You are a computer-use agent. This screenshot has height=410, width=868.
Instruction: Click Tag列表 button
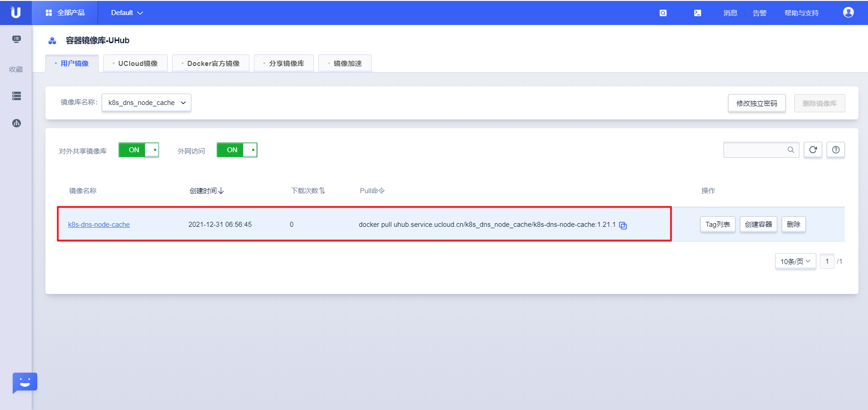coord(718,224)
